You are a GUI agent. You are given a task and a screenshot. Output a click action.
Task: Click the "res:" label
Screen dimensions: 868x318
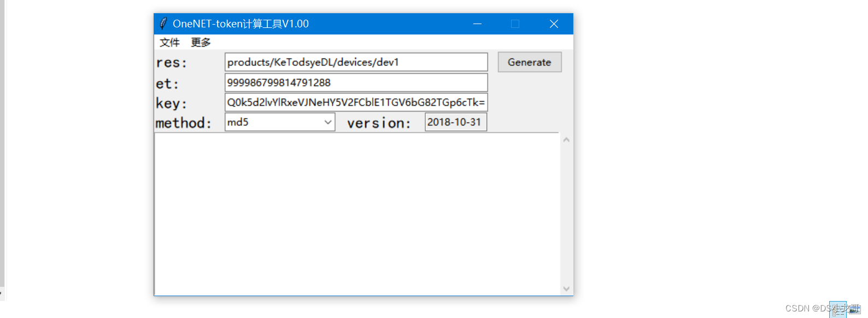click(x=172, y=63)
